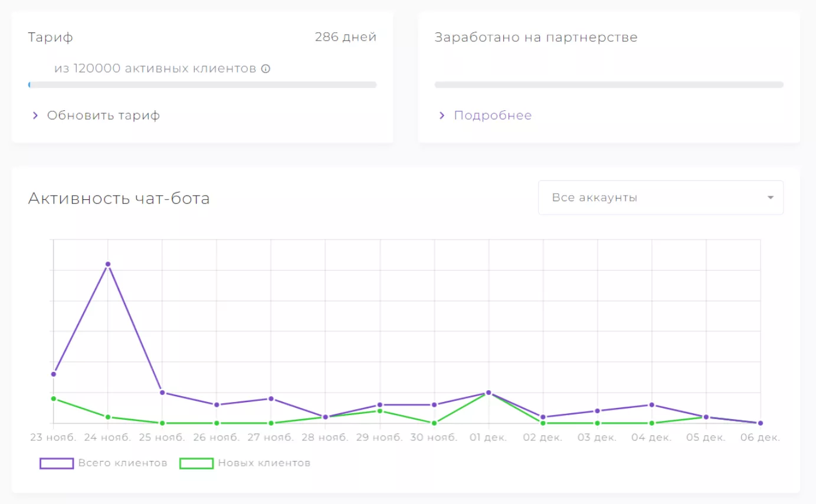Click the purple data point on 02 дек.
Screen dimensions: 816x504
click(x=543, y=417)
